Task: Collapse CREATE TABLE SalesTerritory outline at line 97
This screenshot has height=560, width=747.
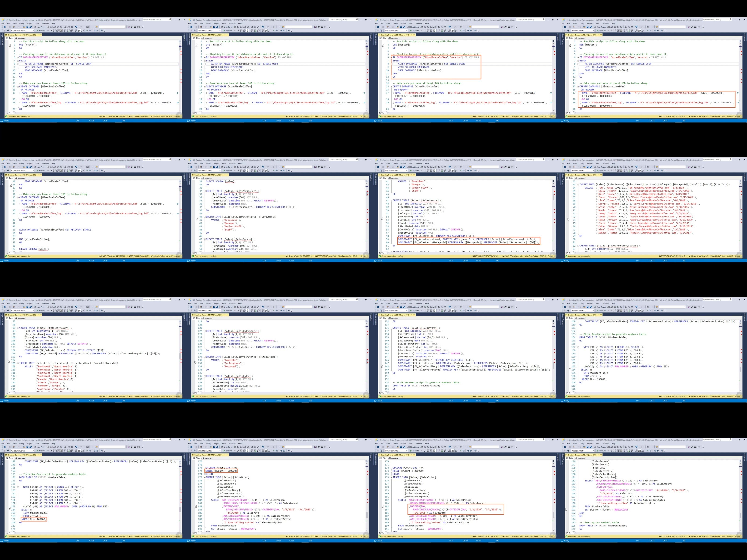Action: (18, 328)
